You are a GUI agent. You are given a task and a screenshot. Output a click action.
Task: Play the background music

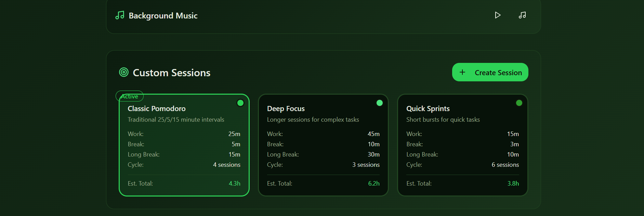498,15
